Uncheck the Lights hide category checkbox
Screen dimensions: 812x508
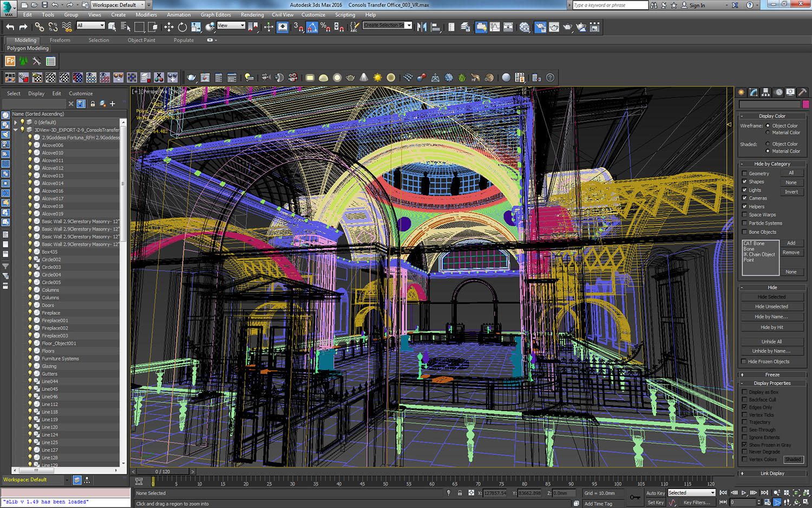pos(745,190)
